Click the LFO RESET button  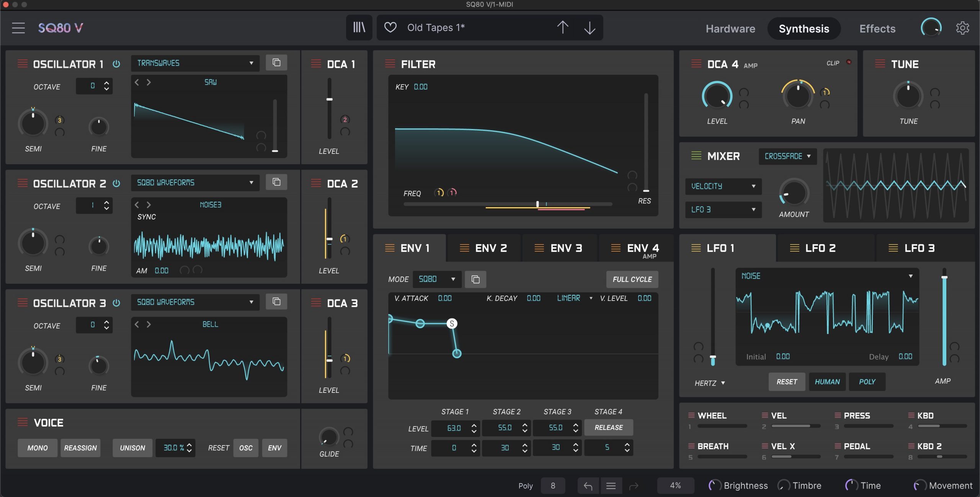click(787, 382)
